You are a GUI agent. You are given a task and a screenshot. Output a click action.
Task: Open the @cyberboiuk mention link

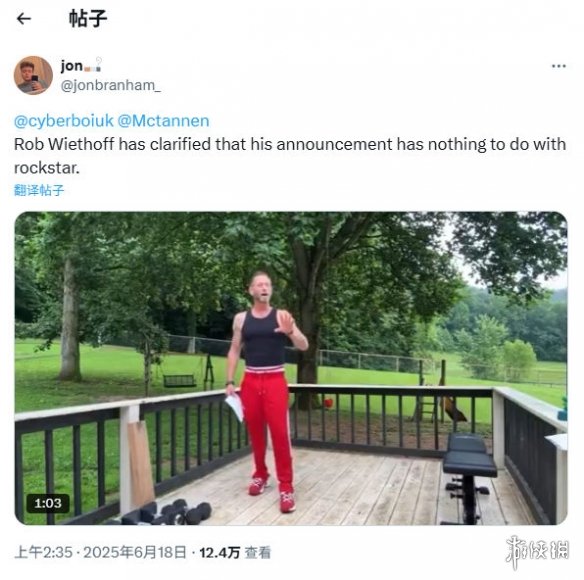(64, 121)
